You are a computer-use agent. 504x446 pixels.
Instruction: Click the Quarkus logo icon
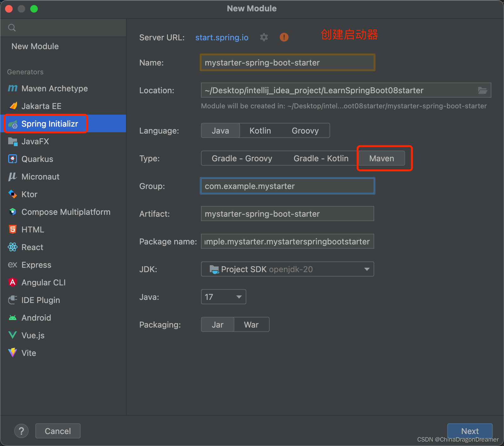coord(13,159)
